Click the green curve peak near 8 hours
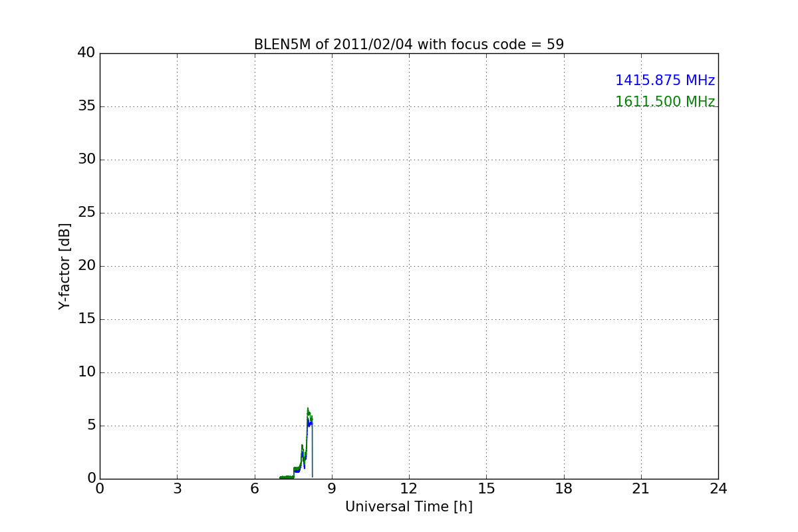The height and width of the screenshot is (532, 798). [308, 408]
